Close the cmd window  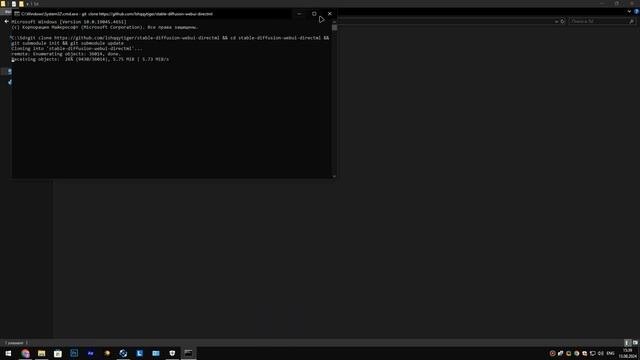[330, 13]
